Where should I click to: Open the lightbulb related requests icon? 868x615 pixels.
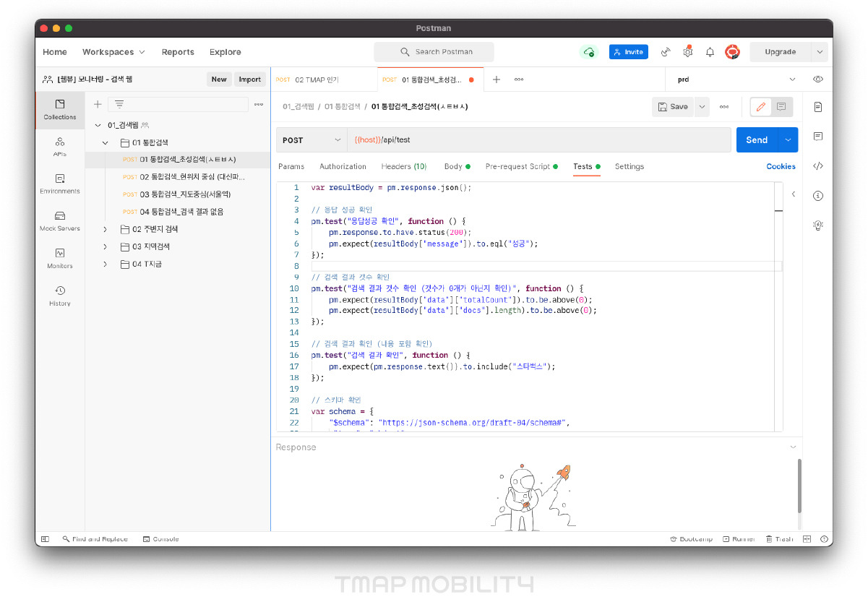coord(818,225)
